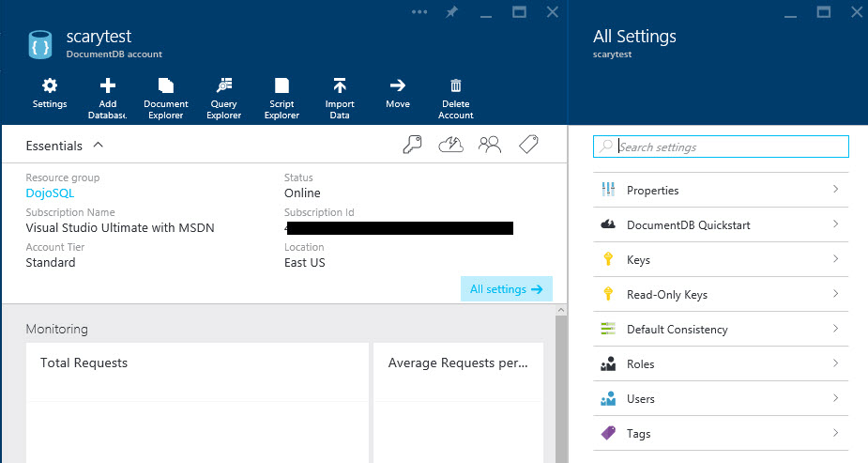Close the All Settings blade
The width and height of the screenshot is (868, 463).
coord(857,12)
